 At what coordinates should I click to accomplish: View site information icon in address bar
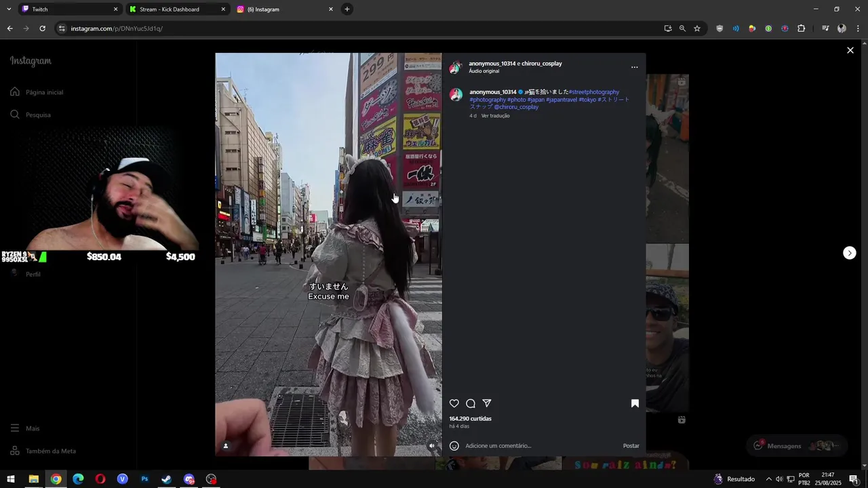(62, 28)
